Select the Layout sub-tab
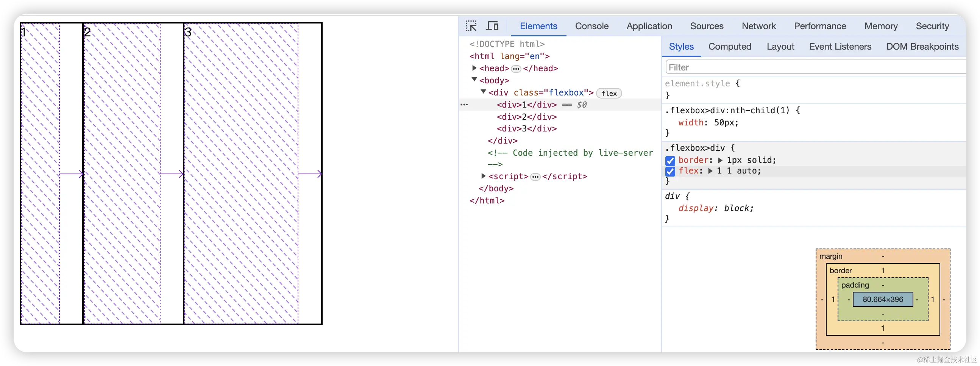The width and height of the screenshot is (980, 366). pyautogui.click(x=780, y=47)
